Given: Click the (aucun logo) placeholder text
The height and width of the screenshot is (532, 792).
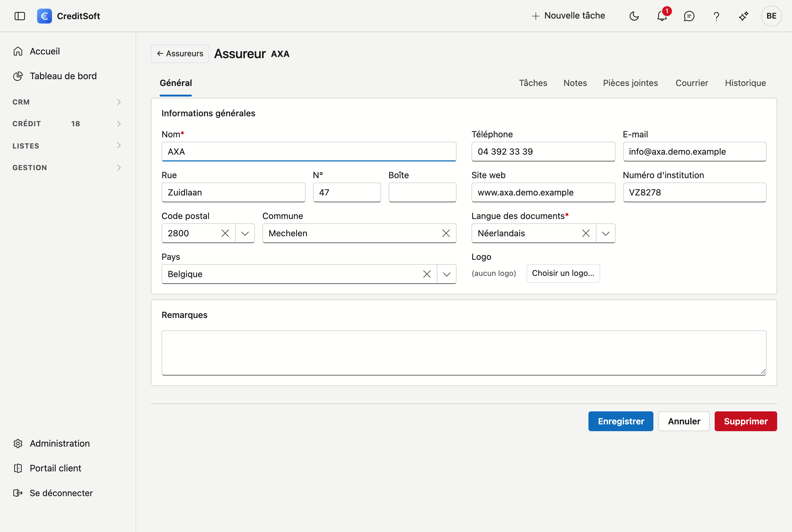Looking at the screenshot, I should click(494, 273).
